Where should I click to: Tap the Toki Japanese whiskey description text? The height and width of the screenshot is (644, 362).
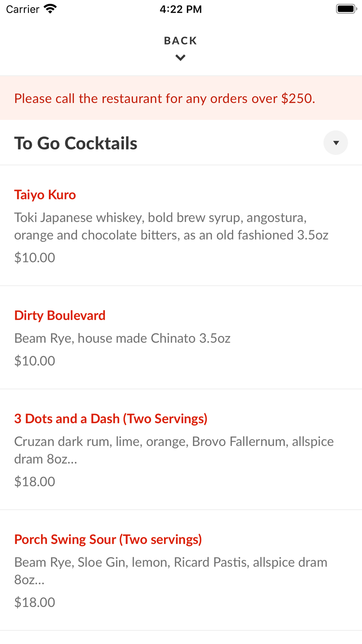point(171,226)
